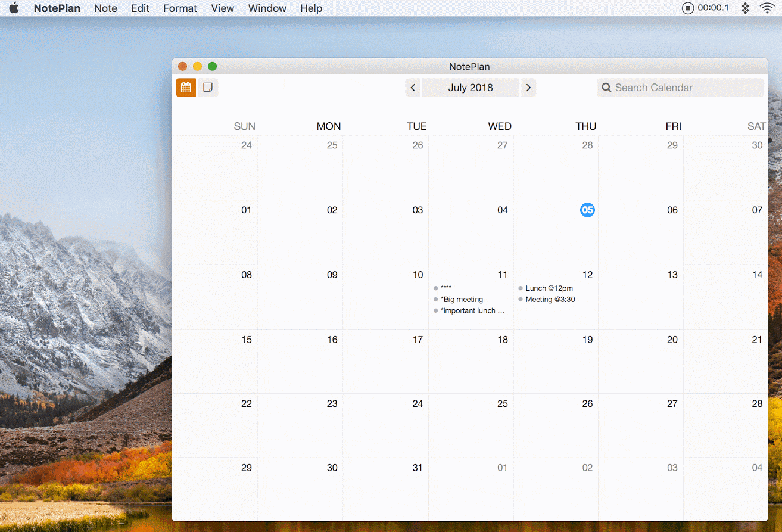Viewport: 782px width, 532px height.
Task: Click the WED column header
Action: click(x=500, y=126)
